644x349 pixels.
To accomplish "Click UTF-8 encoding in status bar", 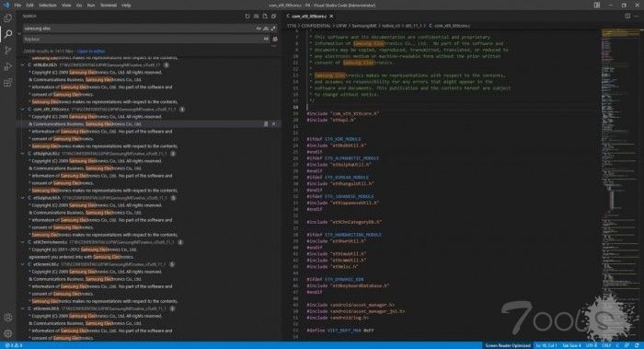I will tap(592, 345).
